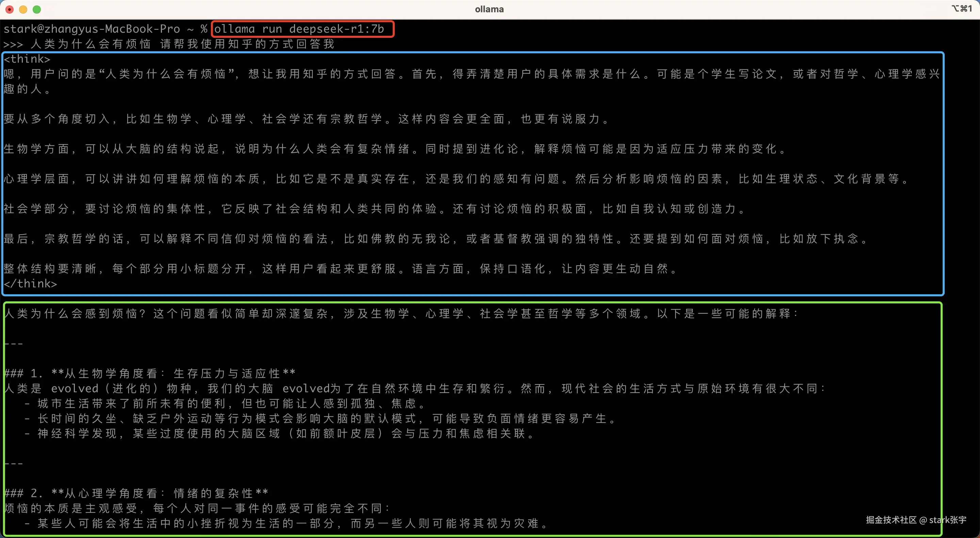Click heading '### 1. 从生物学角度看'
The image size is (980, 538).
pos(150,374)
